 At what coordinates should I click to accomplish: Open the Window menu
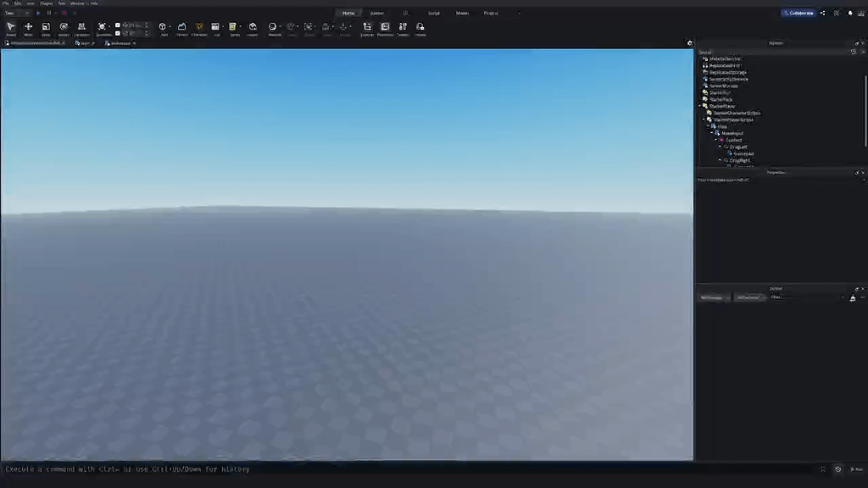pos(77,3)
